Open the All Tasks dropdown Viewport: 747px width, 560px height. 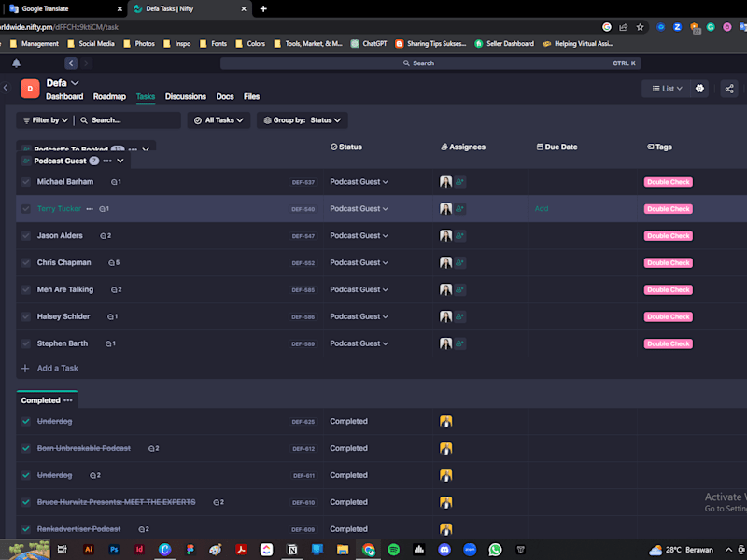(x=218, y=120)
